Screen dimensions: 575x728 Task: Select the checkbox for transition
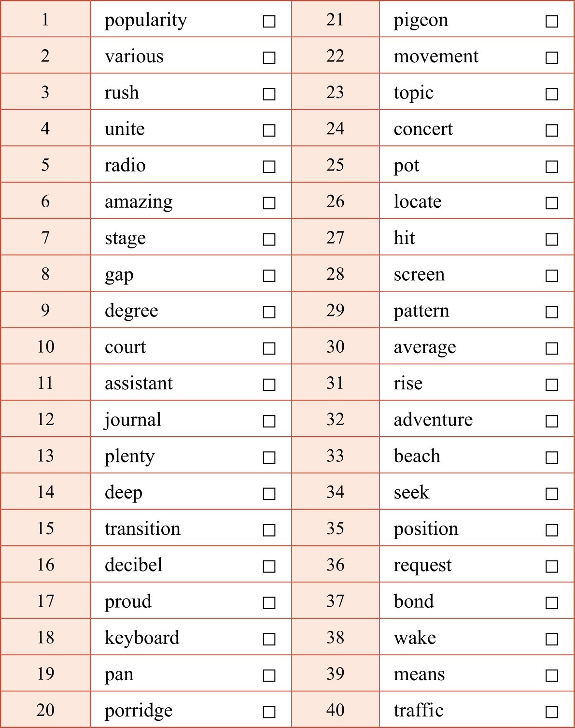(x=269, y=530)
